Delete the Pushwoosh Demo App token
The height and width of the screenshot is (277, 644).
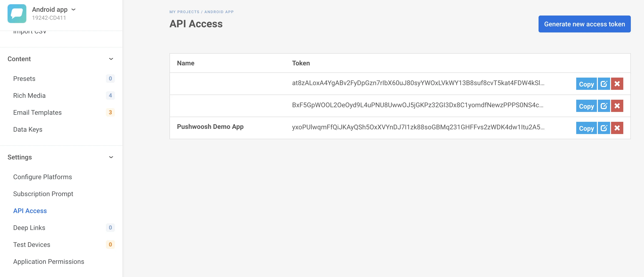pyautogui.click(x=617, y=128)
